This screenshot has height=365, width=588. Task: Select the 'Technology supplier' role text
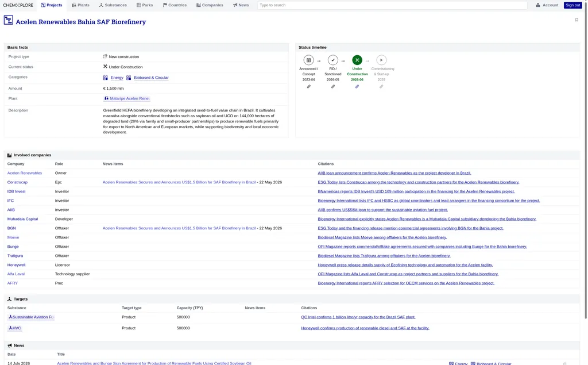(x=72, y=274)
